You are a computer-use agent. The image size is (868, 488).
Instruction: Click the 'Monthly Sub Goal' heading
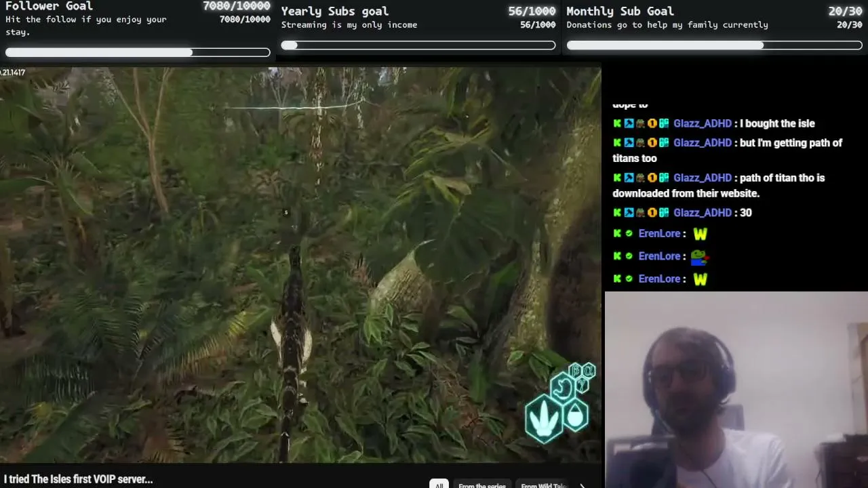pyautogui.click(x=620, y=11)
